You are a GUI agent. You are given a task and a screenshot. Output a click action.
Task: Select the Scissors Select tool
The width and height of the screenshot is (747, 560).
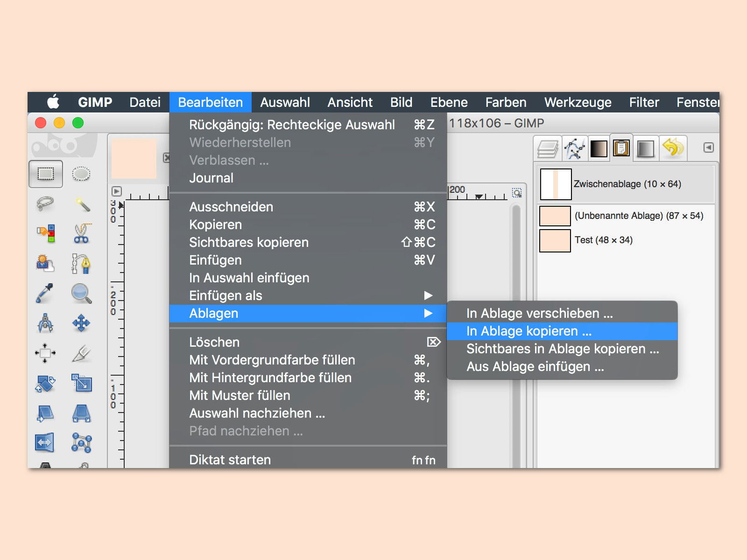coord(82,233)
